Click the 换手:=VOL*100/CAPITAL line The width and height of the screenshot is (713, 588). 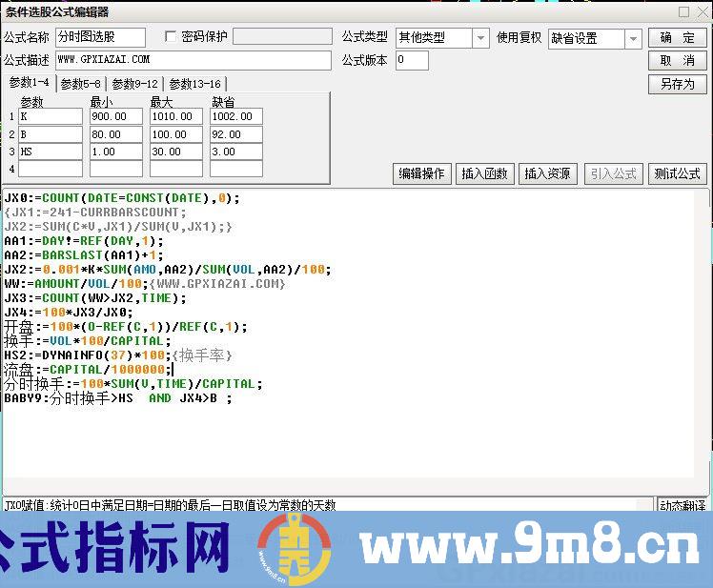[88, 341]
